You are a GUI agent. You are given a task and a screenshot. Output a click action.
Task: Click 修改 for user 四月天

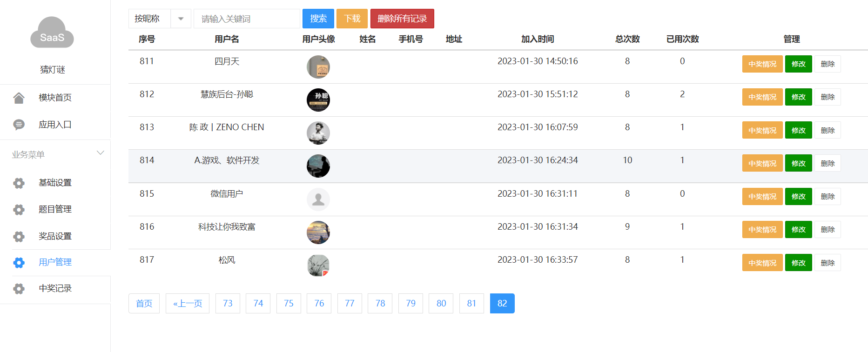[798, 64]
